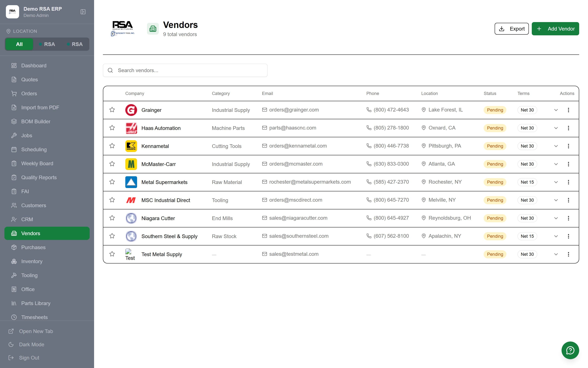
Task: Star Test Metal Supply as a favorite
Action: [x=112, y=254]
